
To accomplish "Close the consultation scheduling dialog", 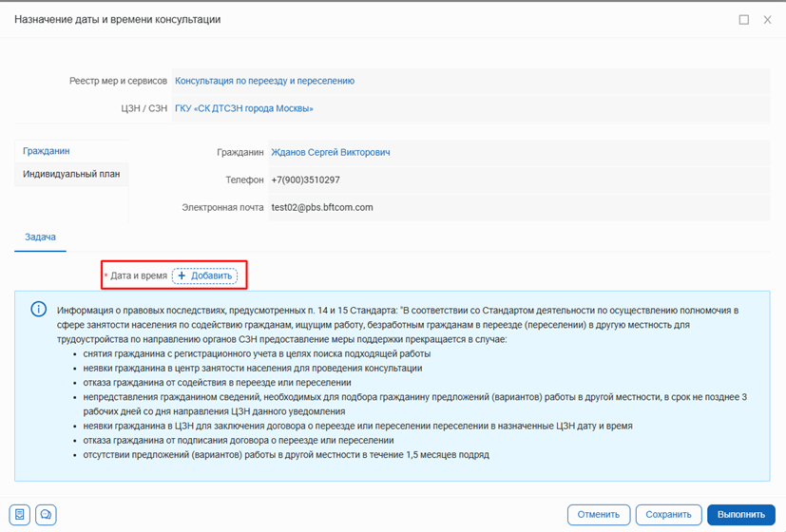I will (x=767, y=19).
